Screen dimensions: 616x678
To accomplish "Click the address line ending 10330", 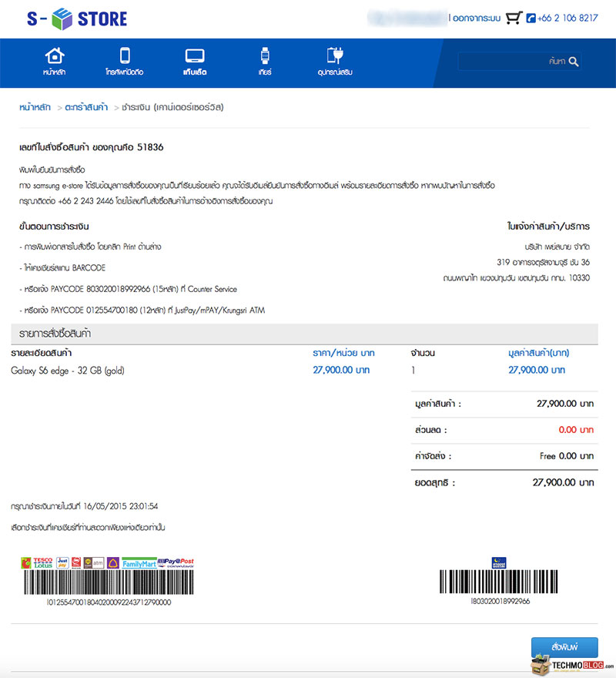I will [516, 277].
